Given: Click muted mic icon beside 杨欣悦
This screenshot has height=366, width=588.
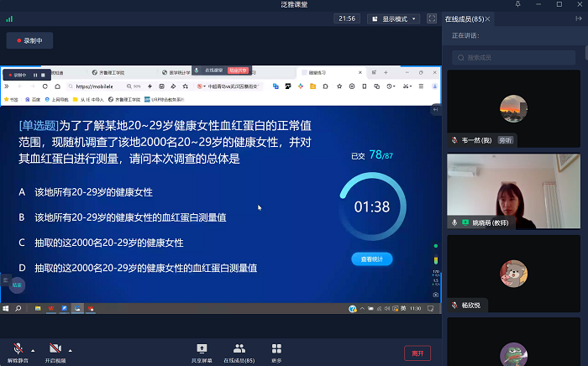Looking at the screenshot, I should click(x=454, y=305).
